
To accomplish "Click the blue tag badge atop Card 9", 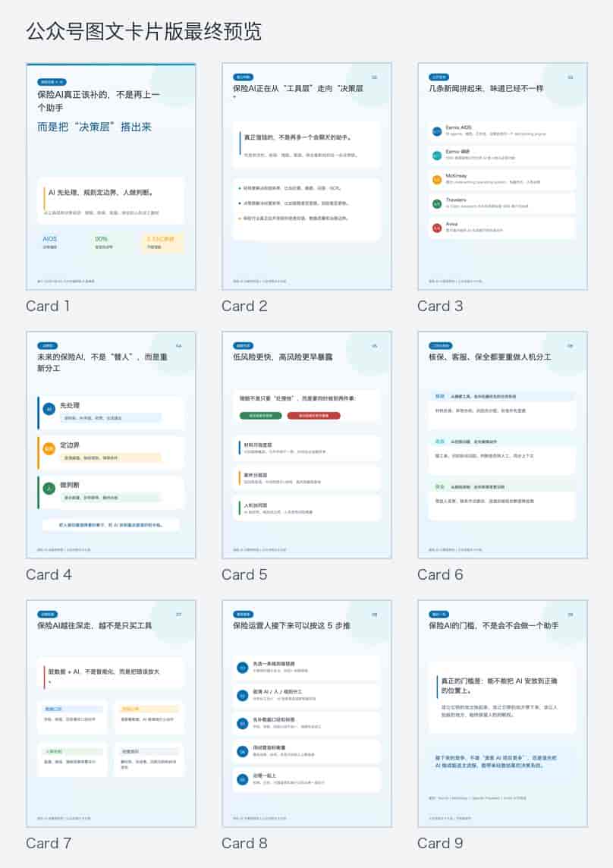I will coord(439,614).
